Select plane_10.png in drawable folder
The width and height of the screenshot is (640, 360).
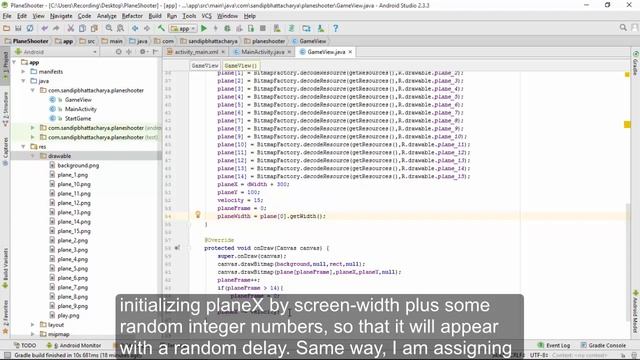coord(74,184)
